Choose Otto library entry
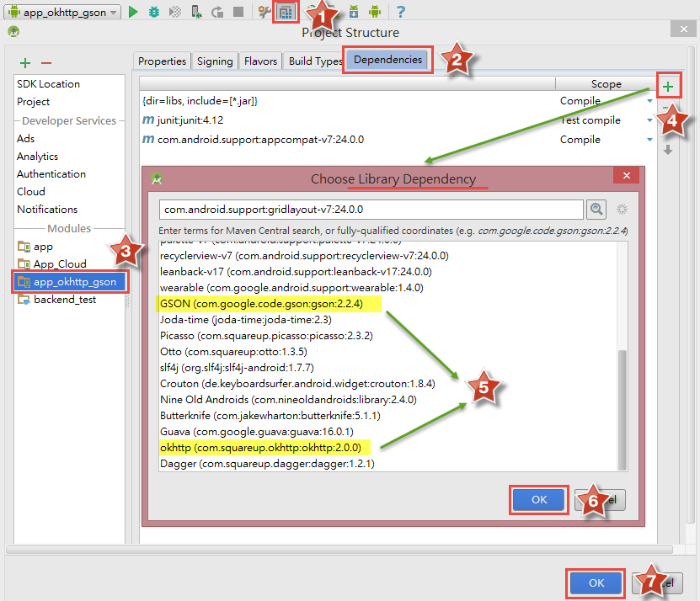This screenshot has width=700, height=601. point(233,352)
